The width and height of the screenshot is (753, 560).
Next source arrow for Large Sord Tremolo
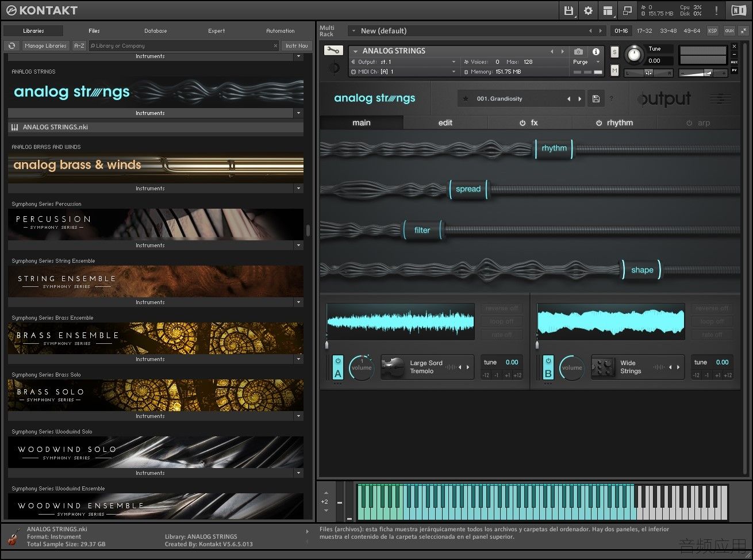pos(468,367)
